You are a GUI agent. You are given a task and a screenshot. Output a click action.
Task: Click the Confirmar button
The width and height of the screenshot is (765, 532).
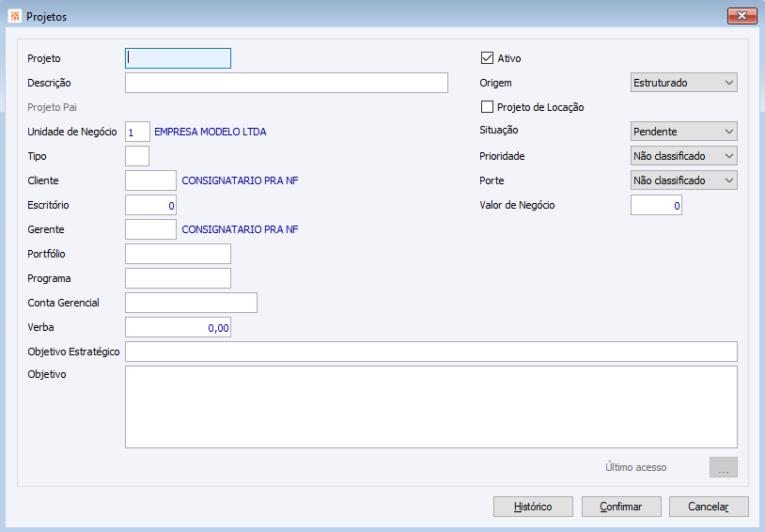tap(621, 507)
